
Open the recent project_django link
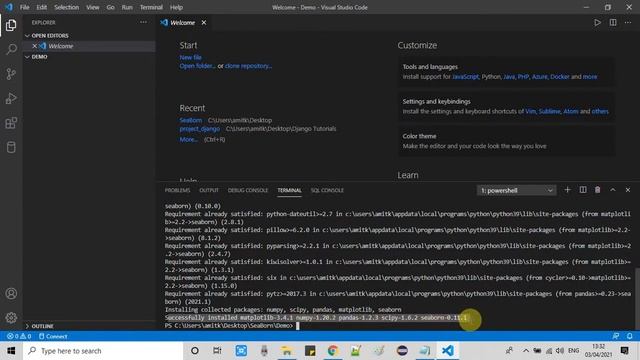[200, 129]
